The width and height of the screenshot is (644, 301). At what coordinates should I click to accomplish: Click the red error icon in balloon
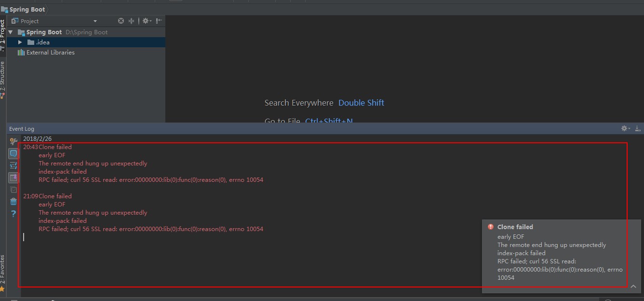(x=491, y=227)
